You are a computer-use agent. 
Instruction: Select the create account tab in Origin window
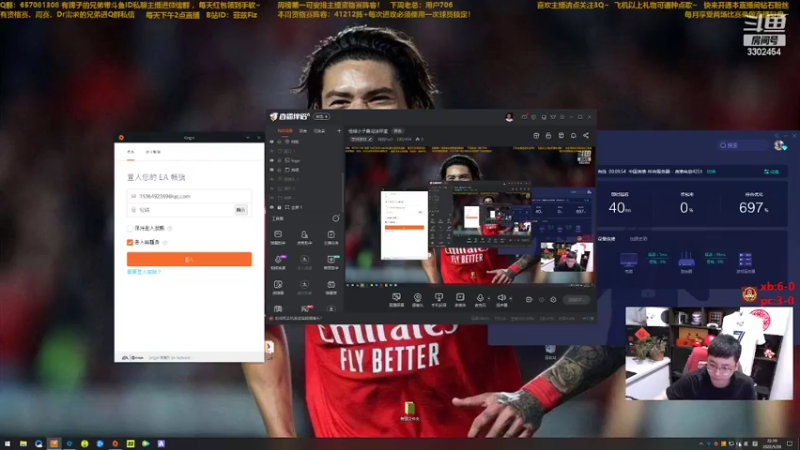coord(153,152)
